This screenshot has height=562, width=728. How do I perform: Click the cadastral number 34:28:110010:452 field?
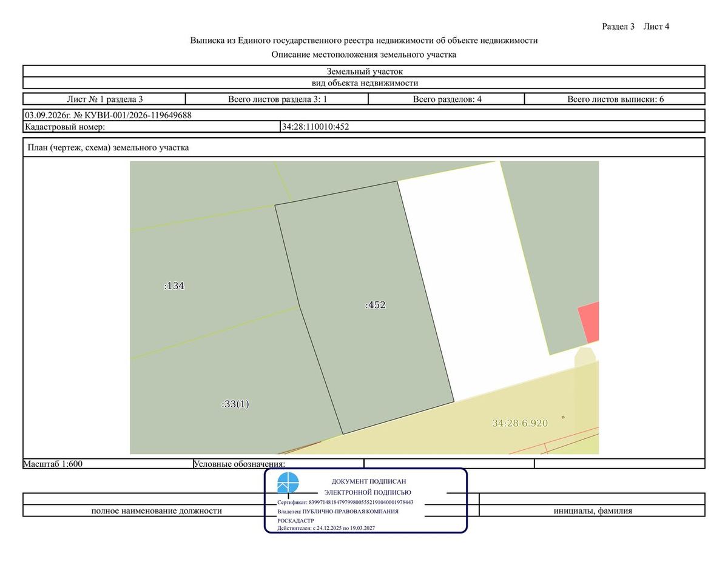pos(492,127)
